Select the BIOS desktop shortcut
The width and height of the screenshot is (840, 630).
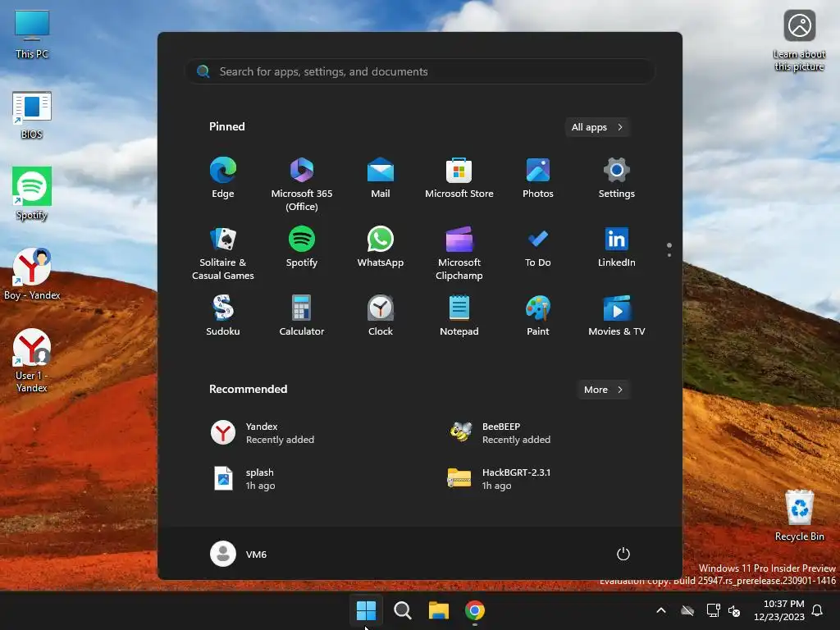pyautogui.click(x=32, y=115)
